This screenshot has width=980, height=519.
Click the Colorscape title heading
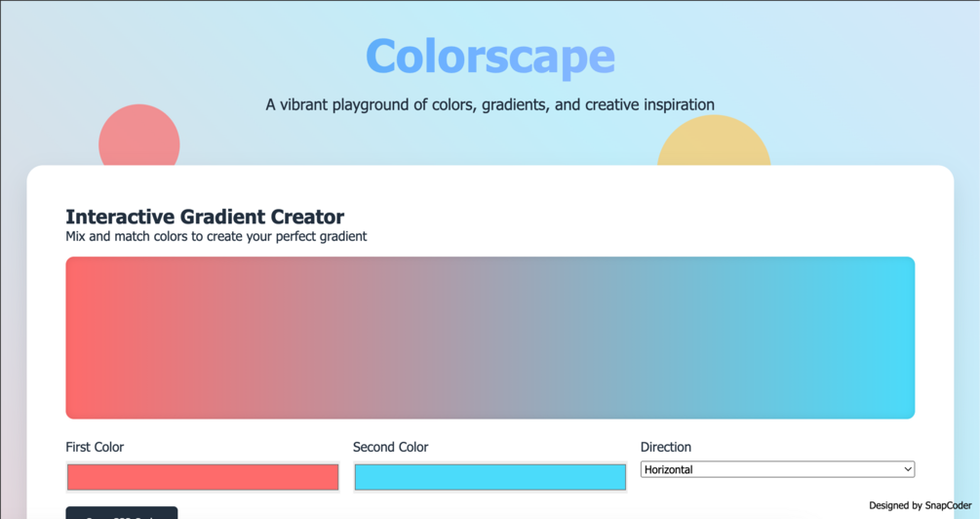[490, 57]
